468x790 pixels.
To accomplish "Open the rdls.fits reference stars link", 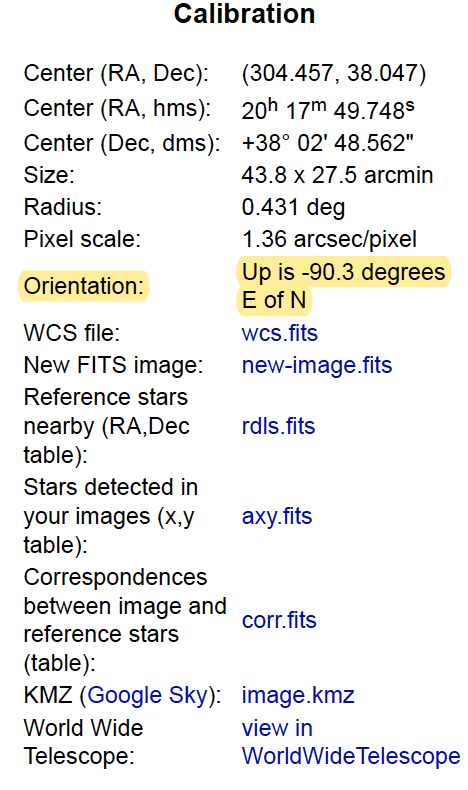I will (279, 426).
